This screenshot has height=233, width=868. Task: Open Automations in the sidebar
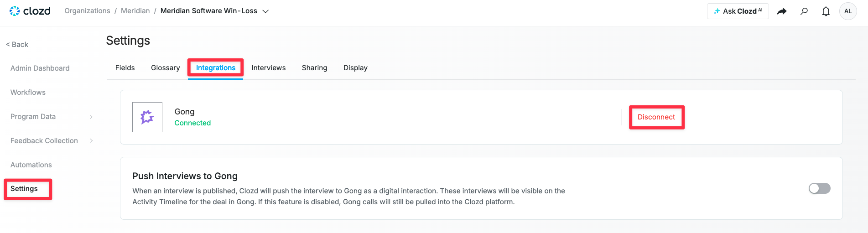pos(31,165)
